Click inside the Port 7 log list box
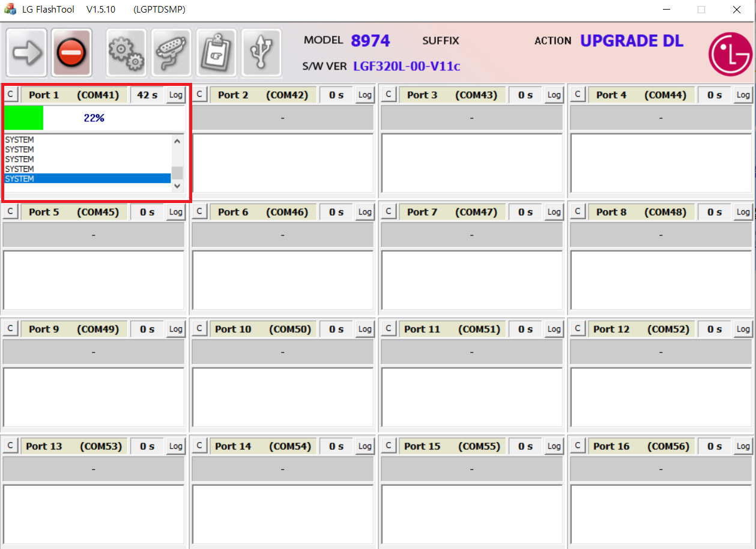 pos(472,280)
